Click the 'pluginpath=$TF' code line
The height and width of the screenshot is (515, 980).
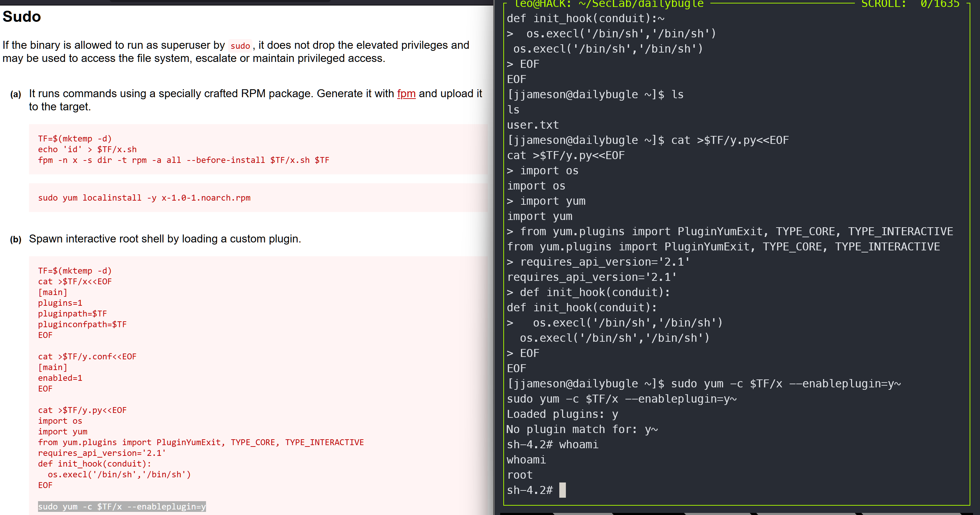72,314
